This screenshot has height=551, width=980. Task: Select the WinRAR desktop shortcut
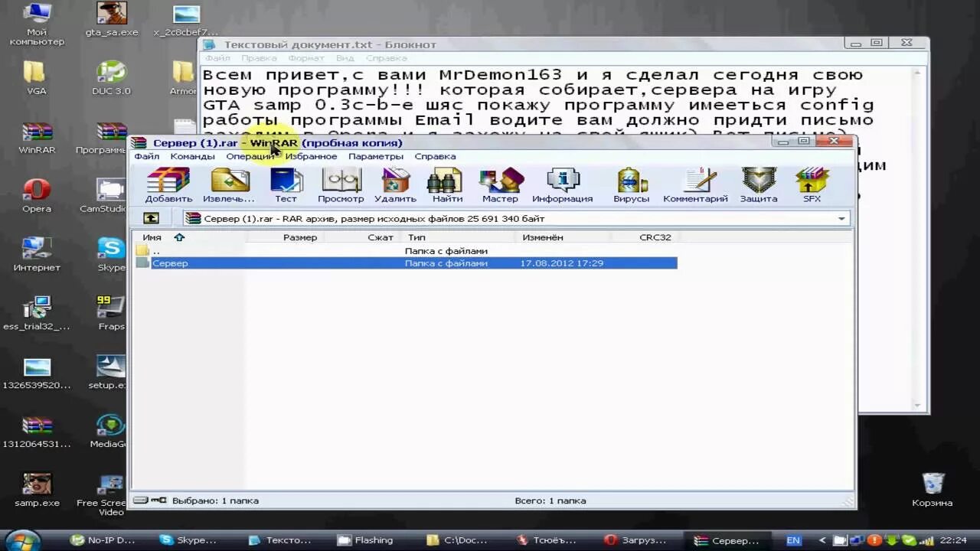(x=37, y=138)
